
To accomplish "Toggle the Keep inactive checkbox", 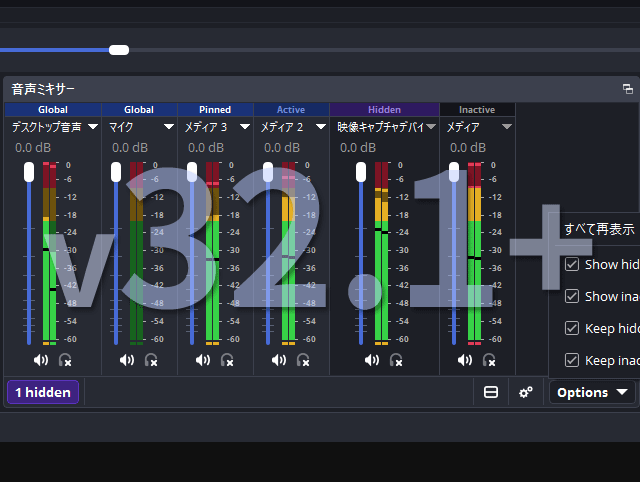I will (x=572, y=360).
